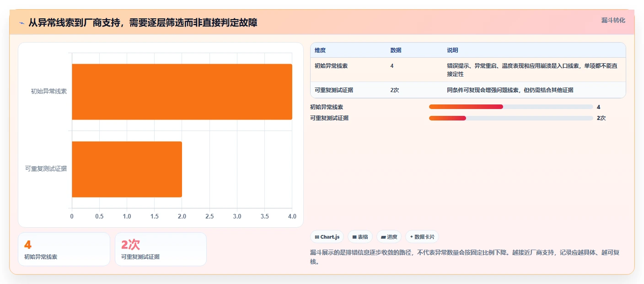Click x-axis tick label 3.0
644x284 pixels.
(237, 216)
